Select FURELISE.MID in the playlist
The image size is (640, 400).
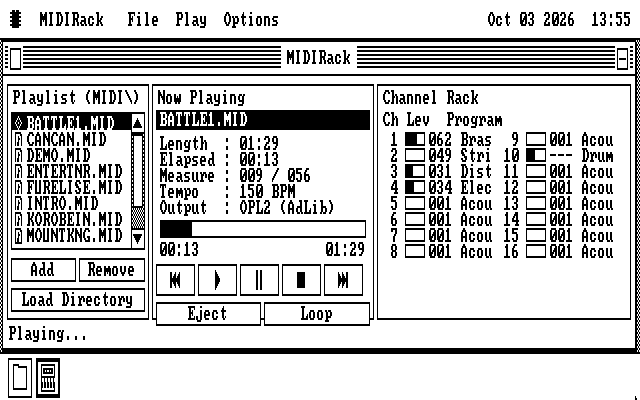coord(71,187)
